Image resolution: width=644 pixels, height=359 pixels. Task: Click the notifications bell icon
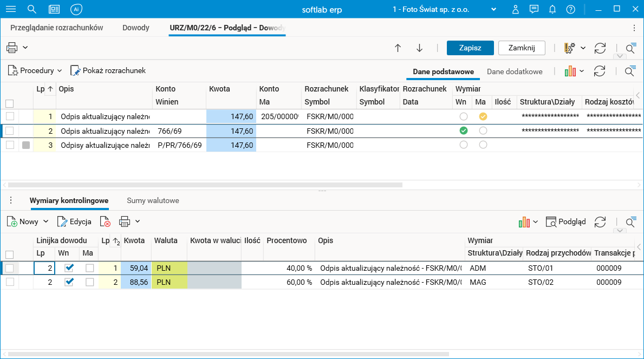click(x=552, y=9)
